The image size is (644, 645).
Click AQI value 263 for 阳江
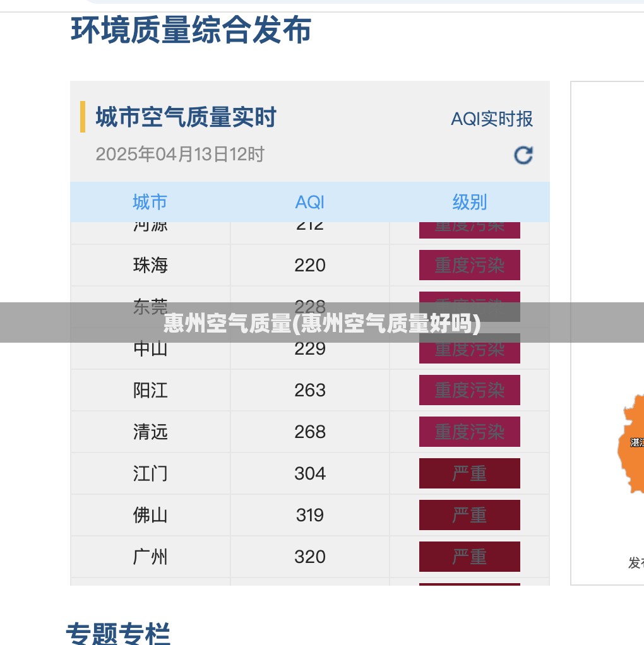tap(310, 390)
